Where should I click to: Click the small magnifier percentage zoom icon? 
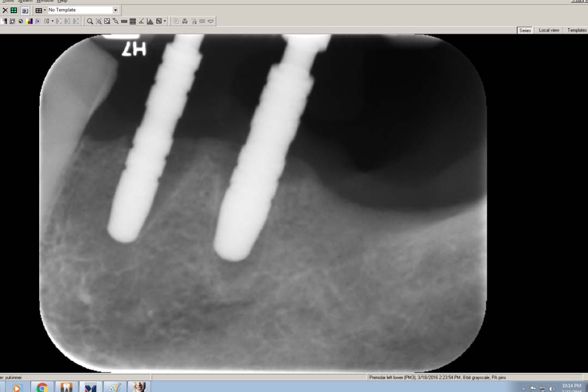coord(115,21)
